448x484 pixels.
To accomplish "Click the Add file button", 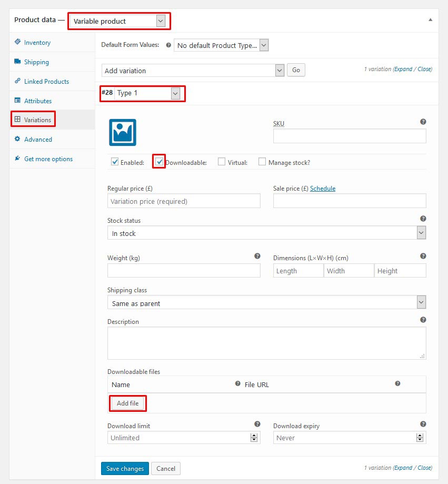I will coord(128,403).
